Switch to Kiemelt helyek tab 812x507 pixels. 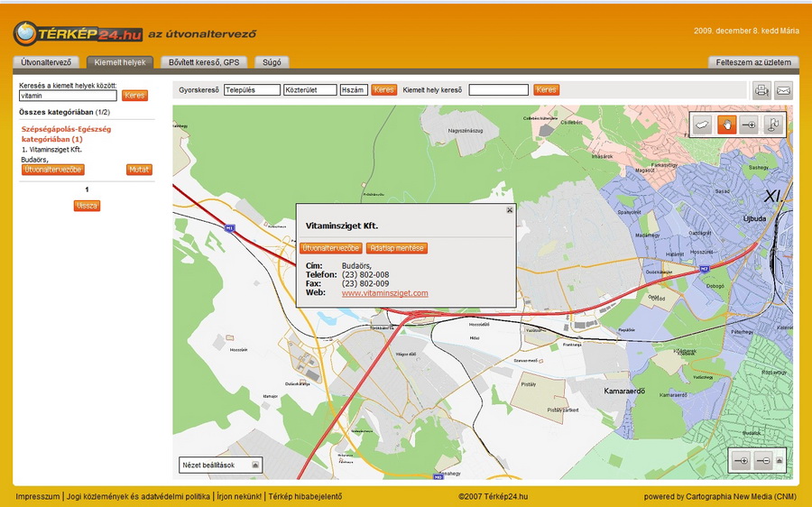pyautogui.click(x=120, y=62)
